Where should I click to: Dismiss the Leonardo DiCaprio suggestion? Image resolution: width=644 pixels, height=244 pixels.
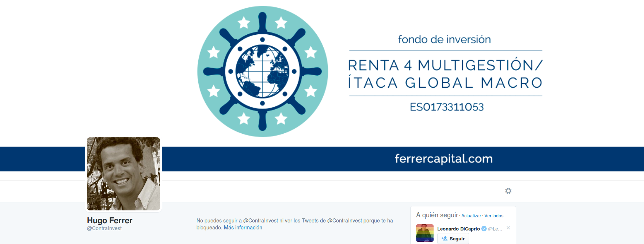tap(508, 228)
